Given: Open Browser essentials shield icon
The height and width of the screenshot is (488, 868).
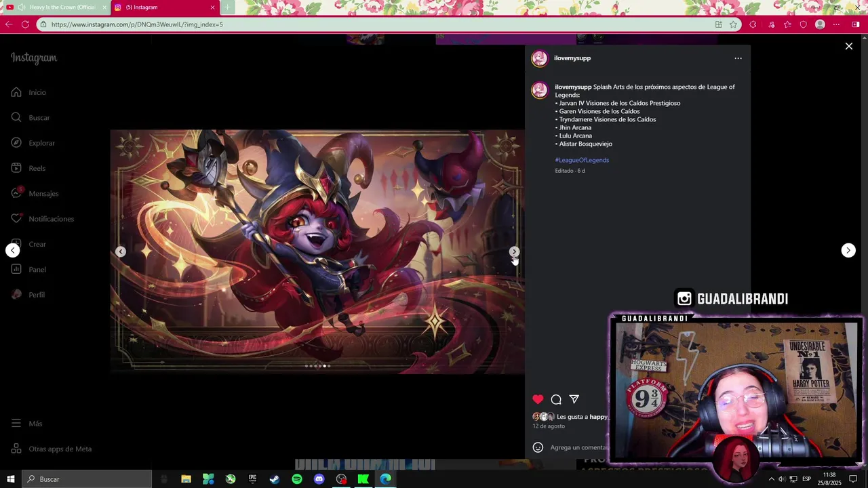Looking at the screenshot, I should pos(804,24).
